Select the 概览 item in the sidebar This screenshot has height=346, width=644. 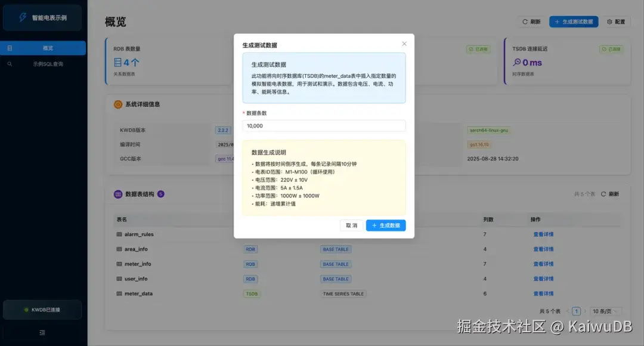point(43,49)
